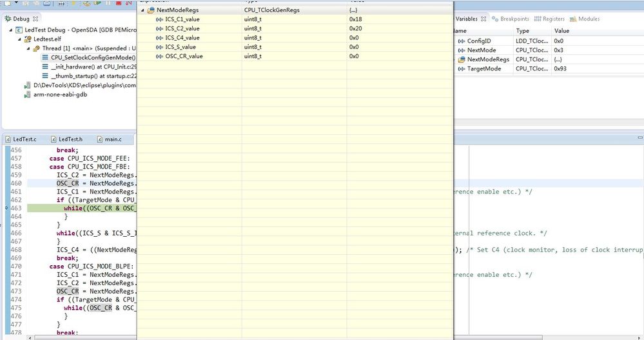Open the Modules tab
This screenshot has height=340, width=644.
tap(585, 19)
